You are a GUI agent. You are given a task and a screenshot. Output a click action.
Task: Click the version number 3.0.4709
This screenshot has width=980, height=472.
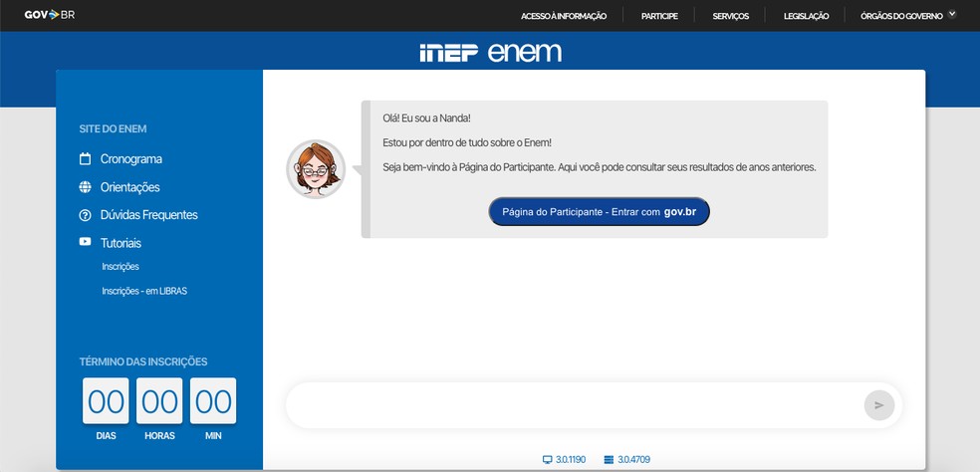633,459
